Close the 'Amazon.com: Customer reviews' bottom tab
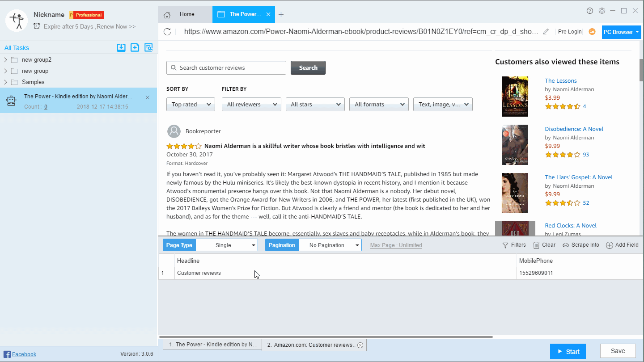The height and width of the screenshot is (362, 644). pos(360,345)
